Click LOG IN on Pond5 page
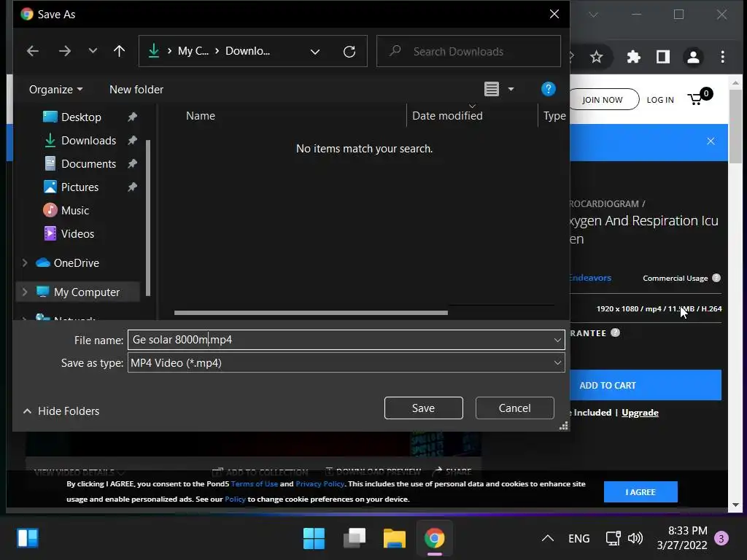The width and height of the screenshot is (747, 560). coord(660,100)
